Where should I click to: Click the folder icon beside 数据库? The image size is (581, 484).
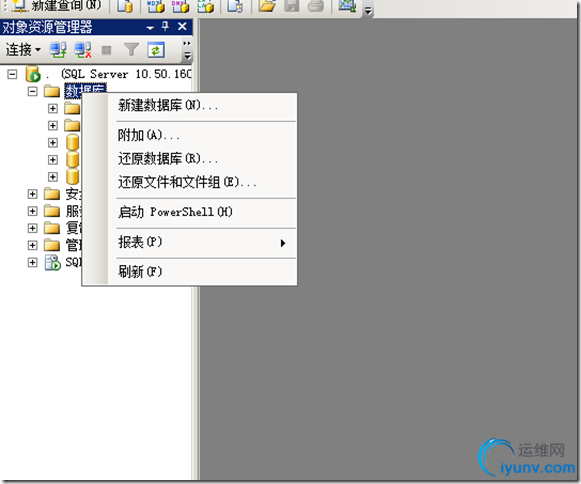click(x=52, y=91)
